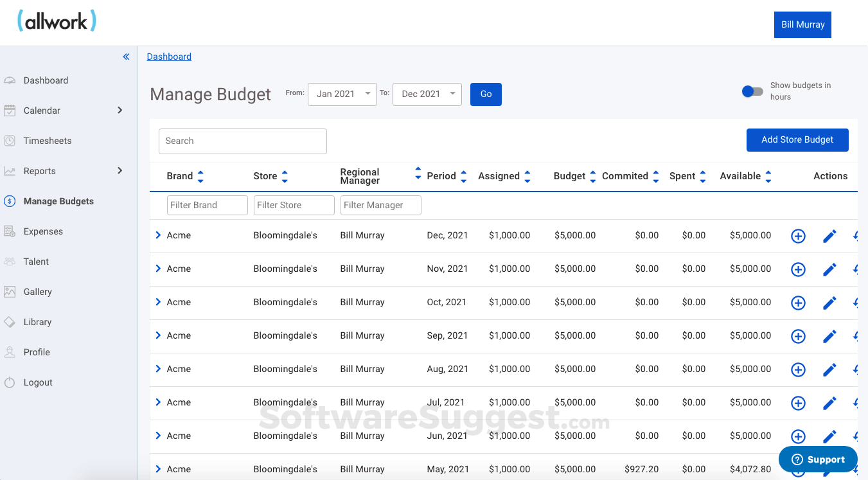Toggle the sort arrows on the Period column

pos(463,175)
